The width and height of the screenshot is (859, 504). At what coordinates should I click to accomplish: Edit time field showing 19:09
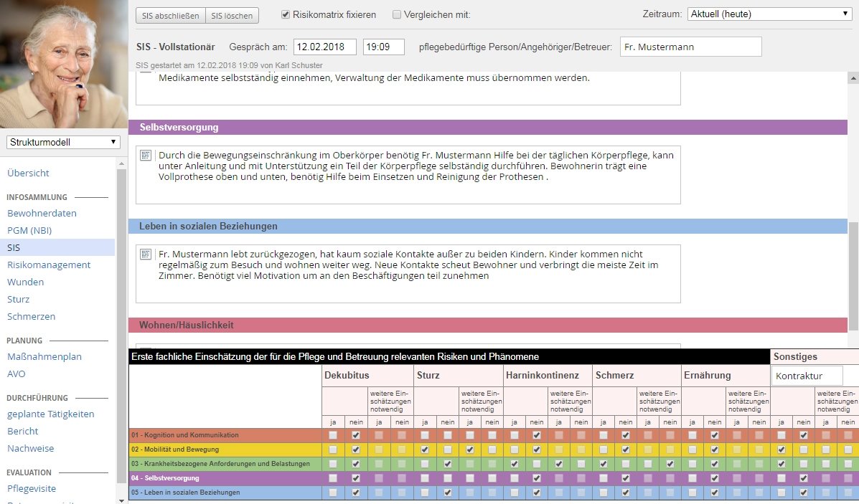click(x=383, y=47)
